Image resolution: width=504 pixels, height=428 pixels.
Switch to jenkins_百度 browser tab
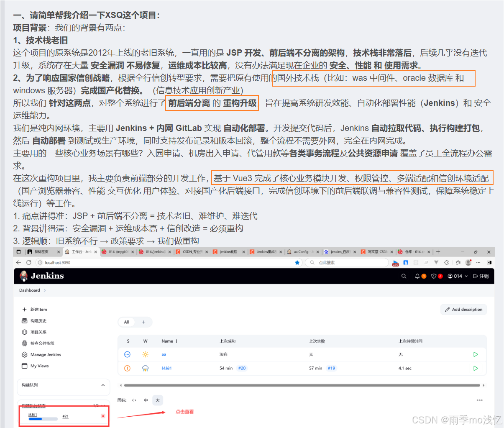click(340, 252)
